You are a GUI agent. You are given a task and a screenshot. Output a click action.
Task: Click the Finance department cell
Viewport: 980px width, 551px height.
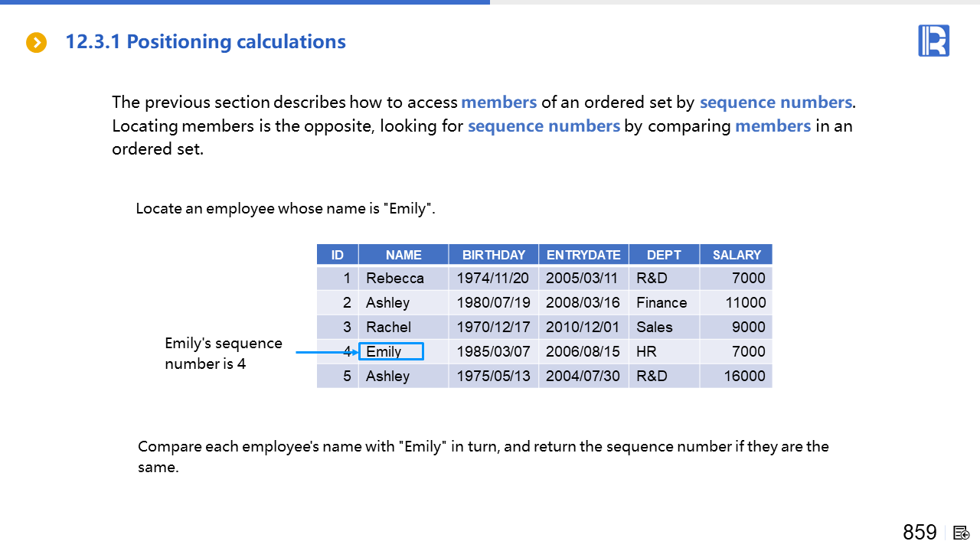tap(661, 303)
